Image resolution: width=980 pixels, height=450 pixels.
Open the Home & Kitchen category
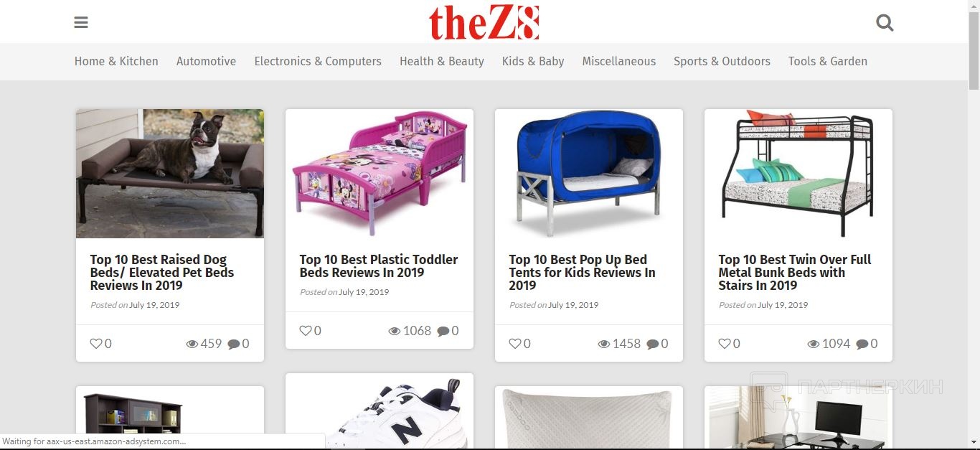point(116,62)
